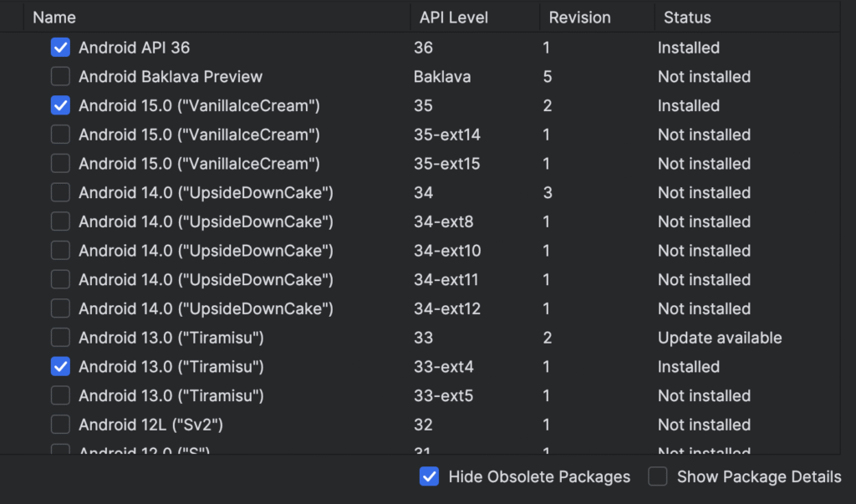Sort by the Revision column header
The image size is (856, 504).
579,17
